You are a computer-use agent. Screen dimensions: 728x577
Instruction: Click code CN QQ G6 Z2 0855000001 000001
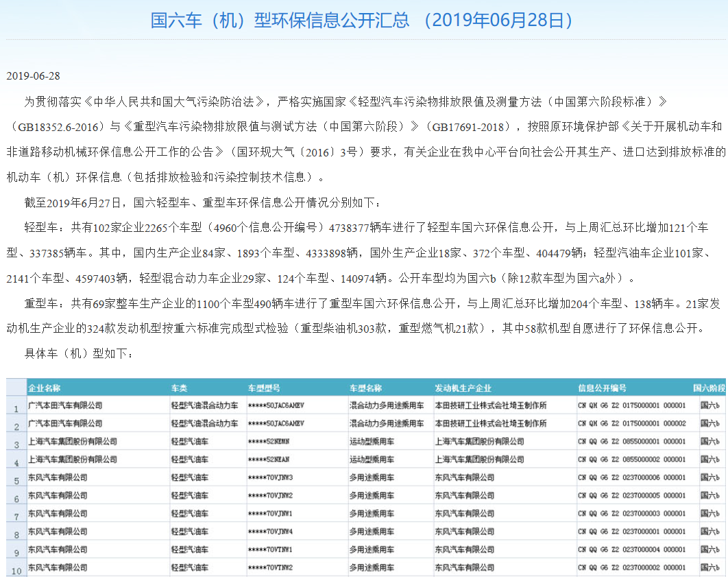(631, 441)
